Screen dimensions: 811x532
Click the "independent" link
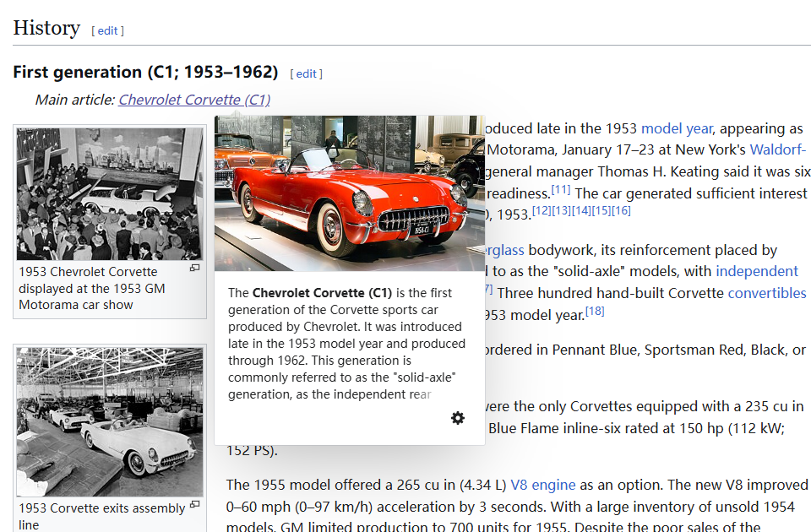(756, 271)
